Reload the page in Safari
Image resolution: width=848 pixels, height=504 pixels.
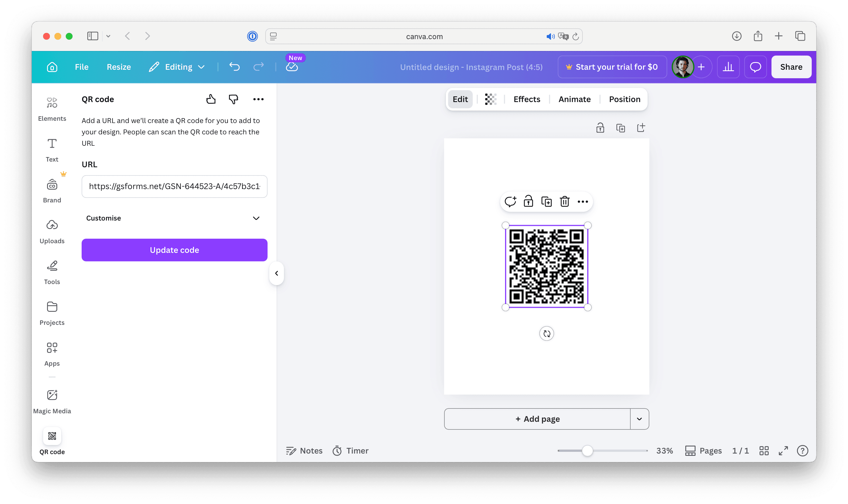[575, 36]
